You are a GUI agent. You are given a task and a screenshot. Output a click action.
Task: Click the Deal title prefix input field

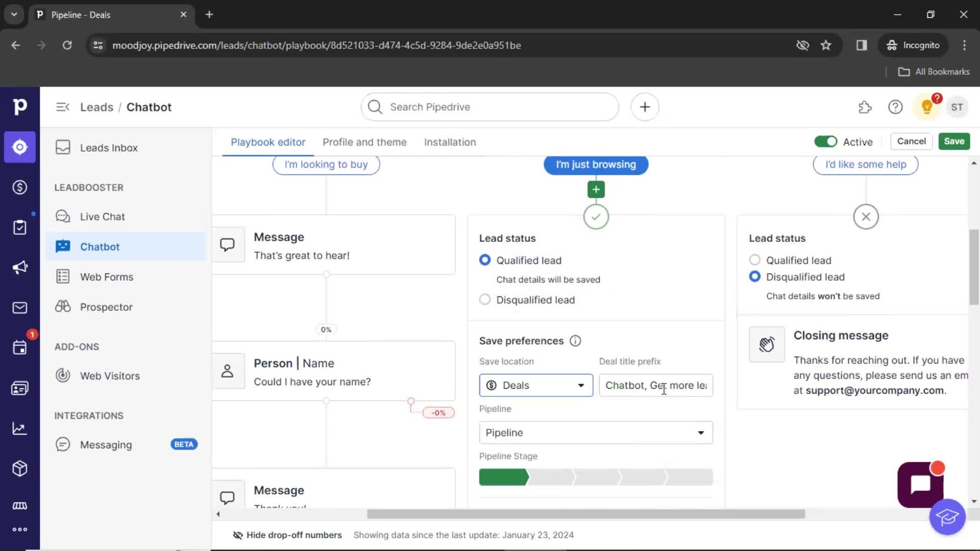point(656,385)
